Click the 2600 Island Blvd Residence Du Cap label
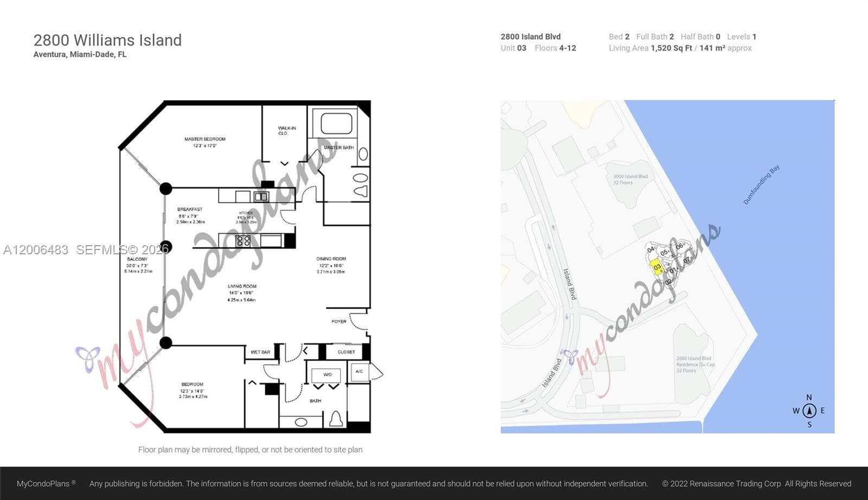Image resolution: width=868 pixels, height=500 pixels. 695,364
